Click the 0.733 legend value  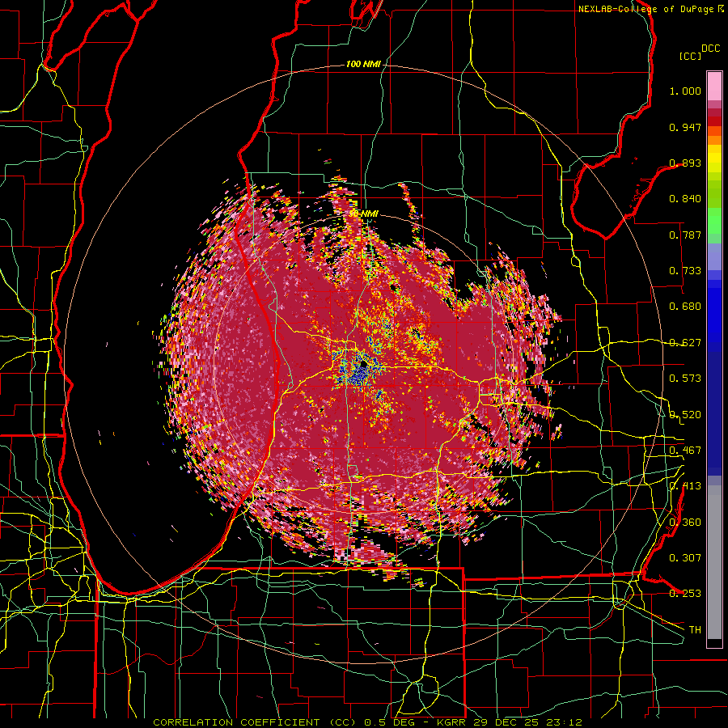[x=685, y=271]
